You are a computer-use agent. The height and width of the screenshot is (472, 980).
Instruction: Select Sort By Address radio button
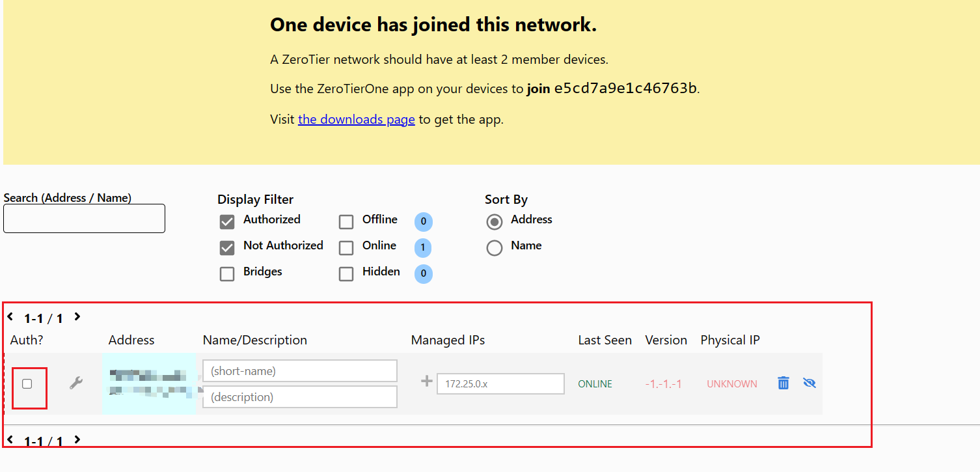(495, 222)
